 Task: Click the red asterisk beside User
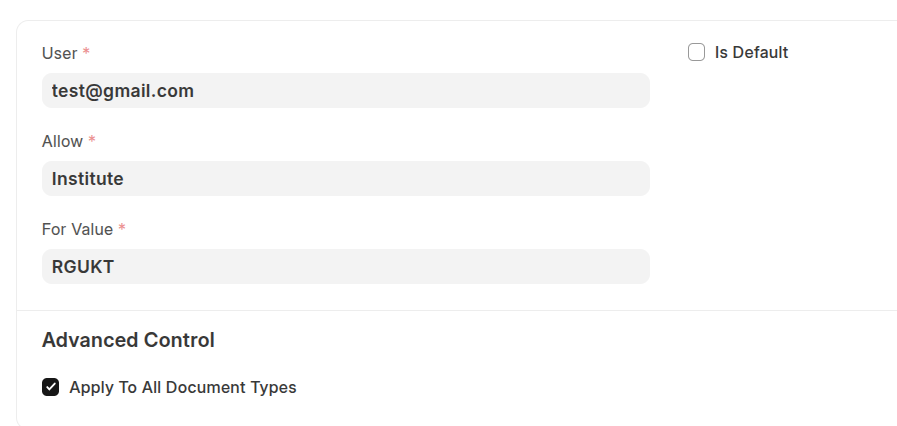pyautogui.click(x=86, y=52)
